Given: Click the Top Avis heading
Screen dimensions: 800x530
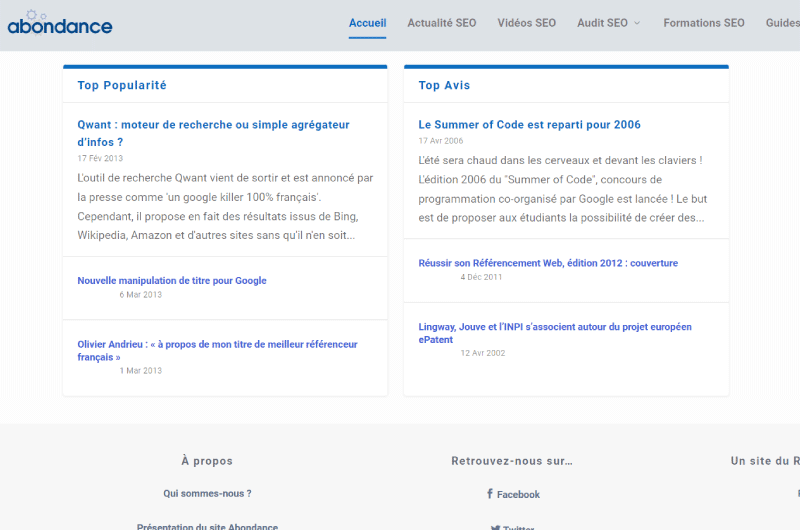Looking at the screenshot, I should click(x=444, y=85).
